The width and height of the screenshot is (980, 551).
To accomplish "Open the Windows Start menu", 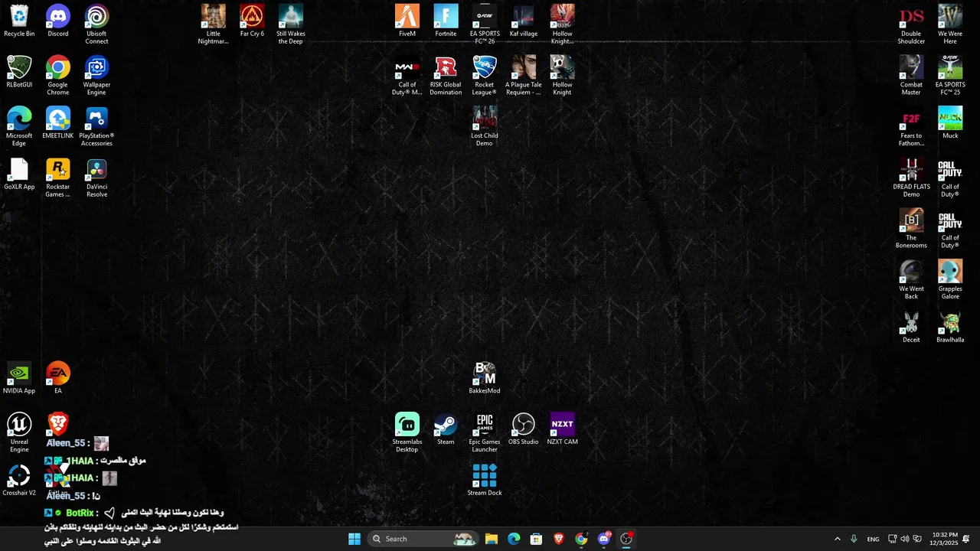I will (354, 539).
